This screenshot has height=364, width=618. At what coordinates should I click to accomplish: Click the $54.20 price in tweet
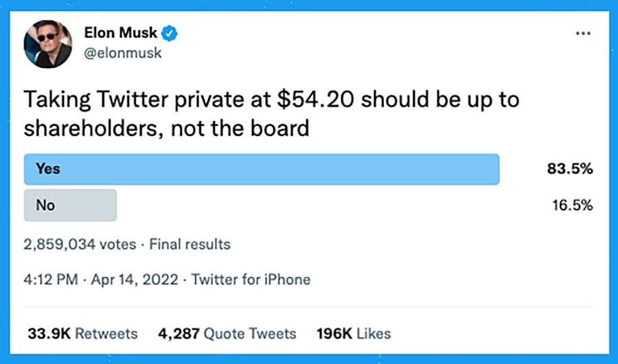[313, 100]
